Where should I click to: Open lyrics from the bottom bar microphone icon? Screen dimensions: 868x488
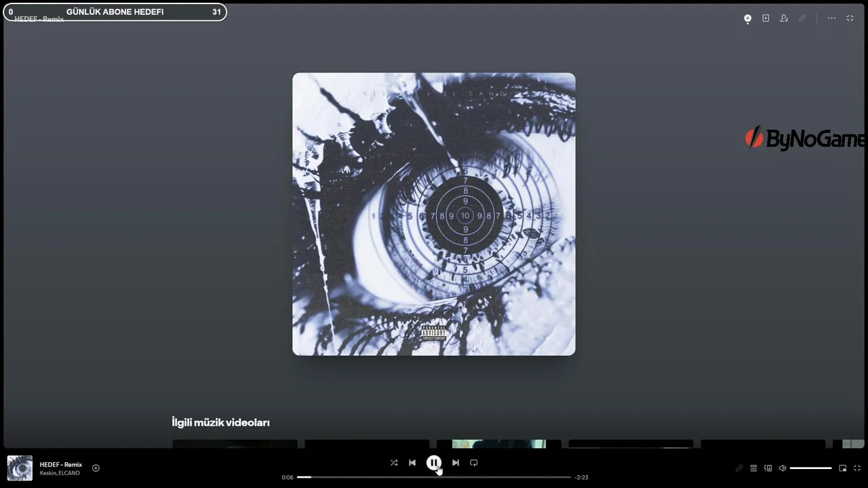[x=739, y=468]
